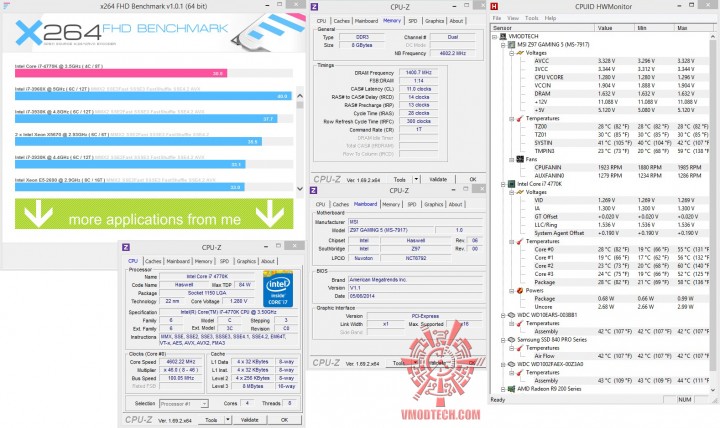The height and width of the screenshot is (428, 720).
Task: Click the Core Speed value in CPU-Z
Action: tap(181, 362)
